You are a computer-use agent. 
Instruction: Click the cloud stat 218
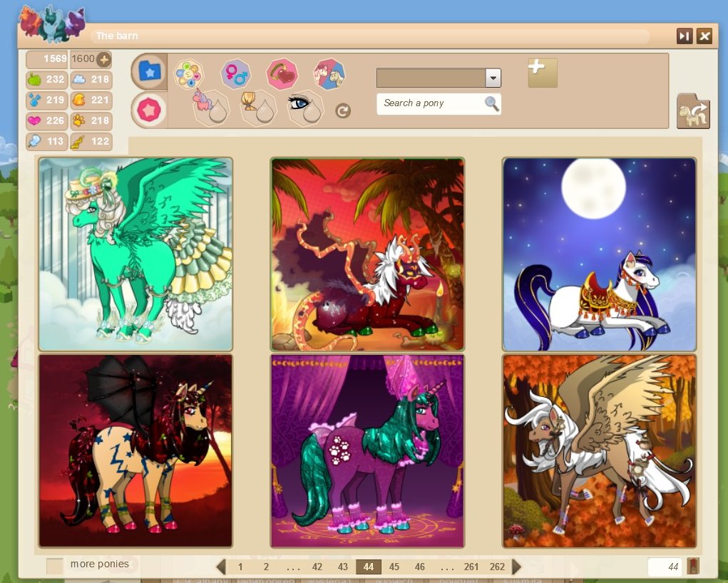pyautogui.click(x=91, y=79)
